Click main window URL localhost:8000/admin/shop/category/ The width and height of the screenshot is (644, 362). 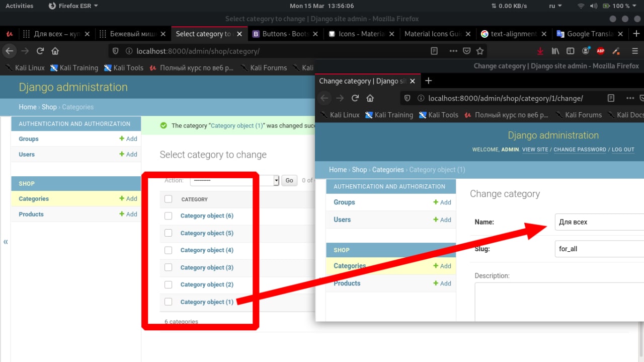point(198,51)
